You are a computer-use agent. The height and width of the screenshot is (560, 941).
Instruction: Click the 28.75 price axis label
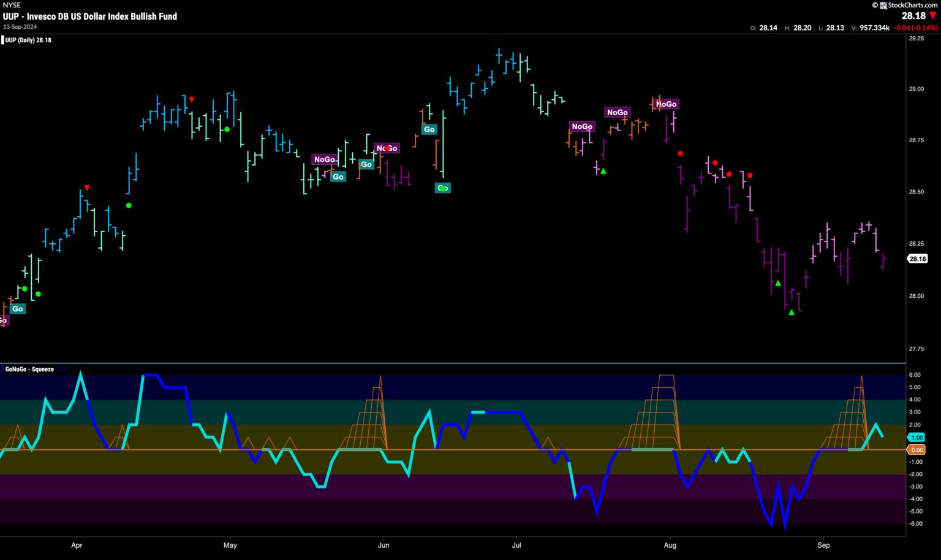pyautogui.click(x=916, y=141)
